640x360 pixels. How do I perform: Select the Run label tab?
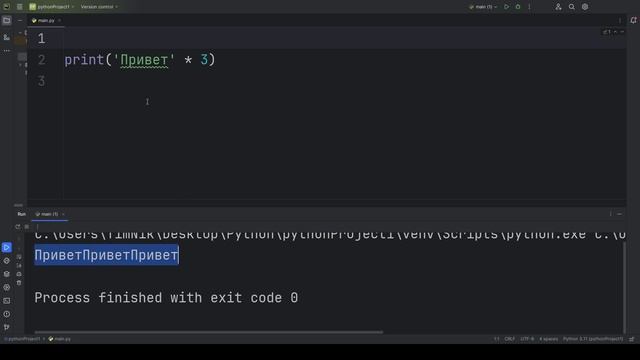coord(22,214)
